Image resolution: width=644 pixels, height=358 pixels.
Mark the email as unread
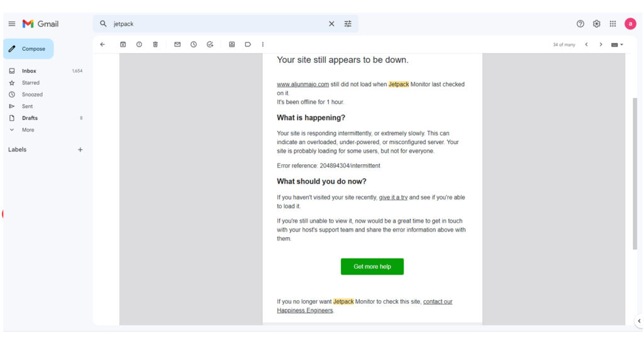click(x=177, y=45)
